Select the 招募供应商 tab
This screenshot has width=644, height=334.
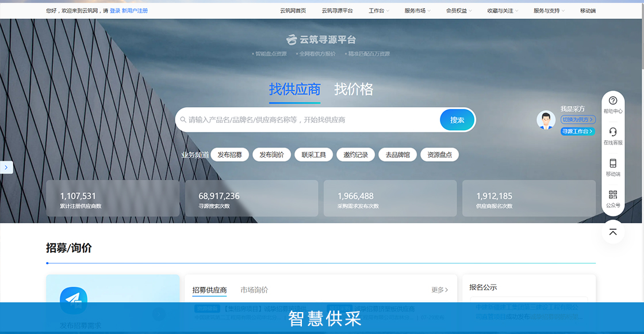click(209, 290)
